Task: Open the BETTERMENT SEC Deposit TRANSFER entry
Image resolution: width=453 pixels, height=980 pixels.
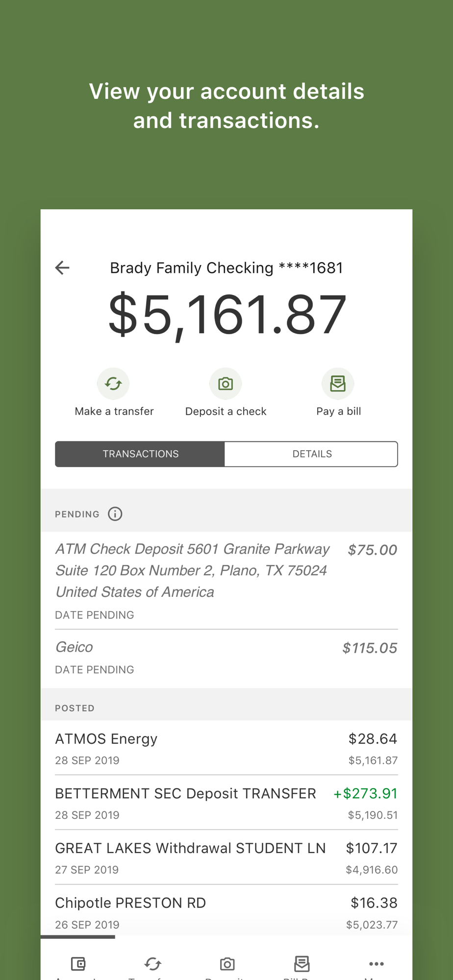Action: click(226, 803)
